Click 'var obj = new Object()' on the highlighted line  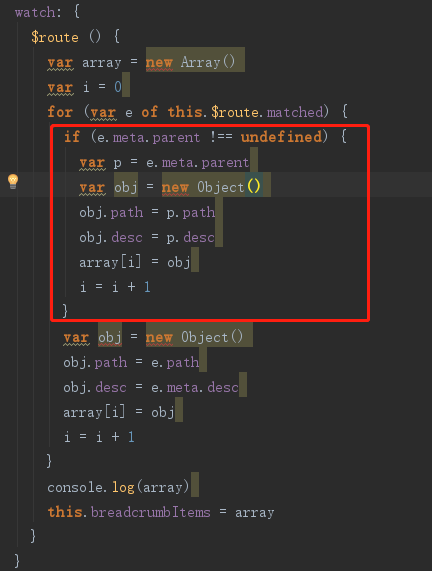tap(170, 187)
